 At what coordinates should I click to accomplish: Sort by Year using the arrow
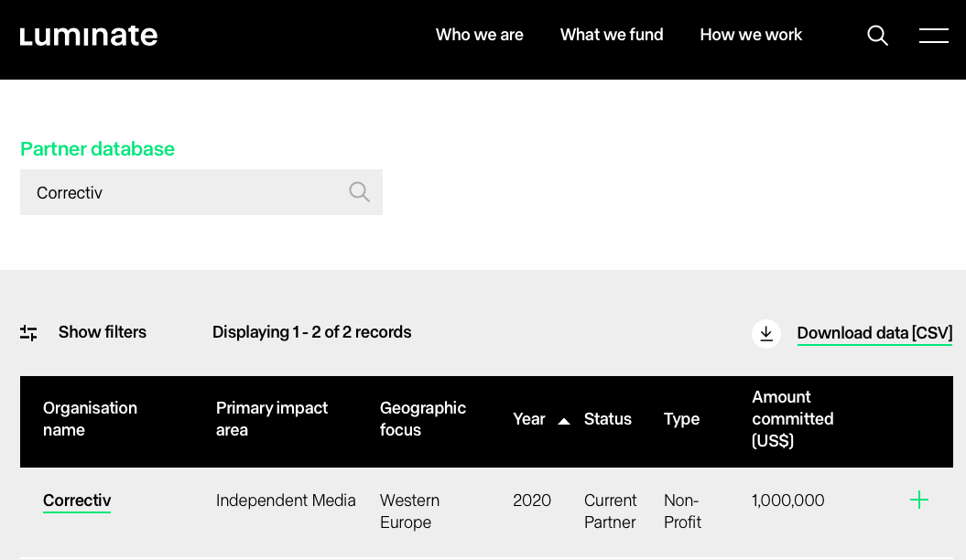pos(563,421)
